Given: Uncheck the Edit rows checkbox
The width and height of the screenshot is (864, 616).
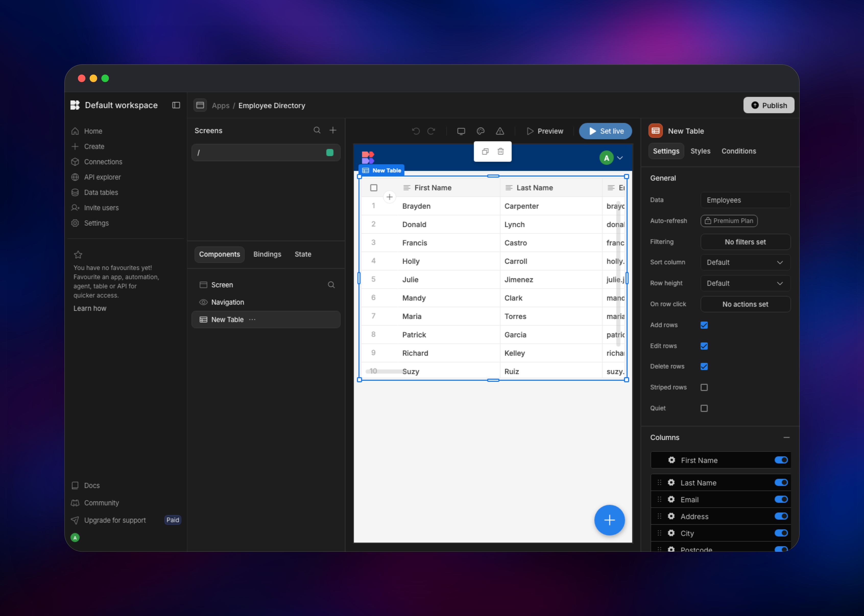Looking at the screenshot, I should point(704,346).
